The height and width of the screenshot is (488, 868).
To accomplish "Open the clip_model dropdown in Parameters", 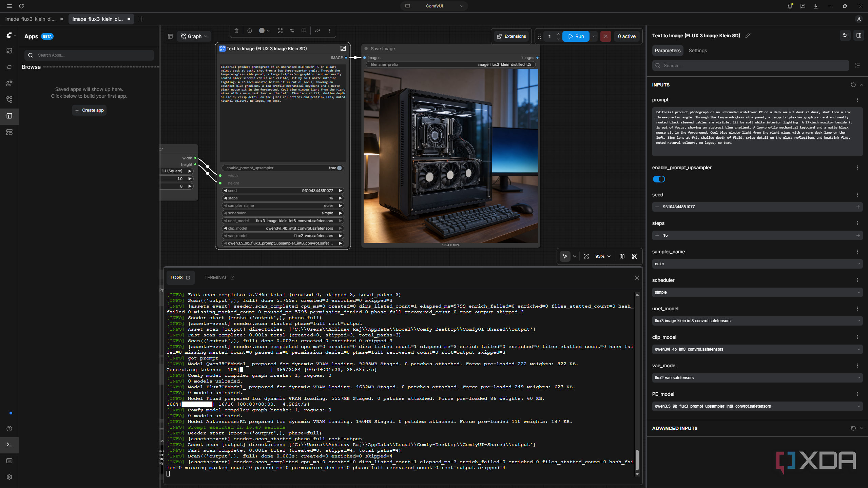I will coord(757,349).
